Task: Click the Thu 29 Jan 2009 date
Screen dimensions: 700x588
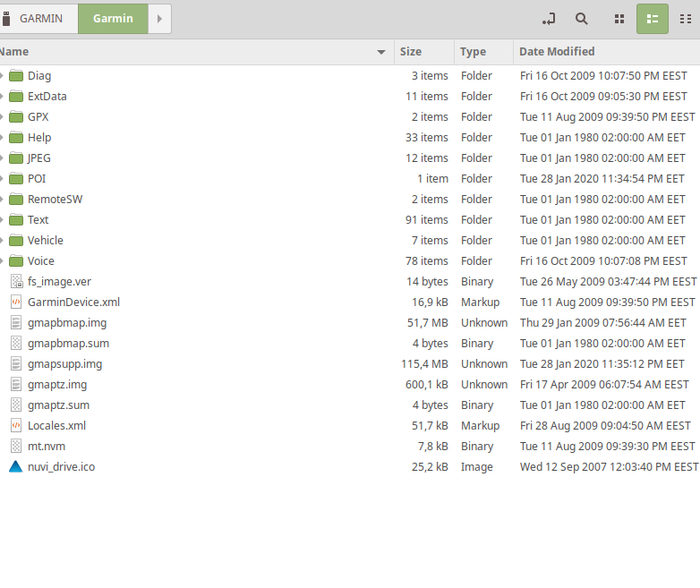Action: pos(603,323)
